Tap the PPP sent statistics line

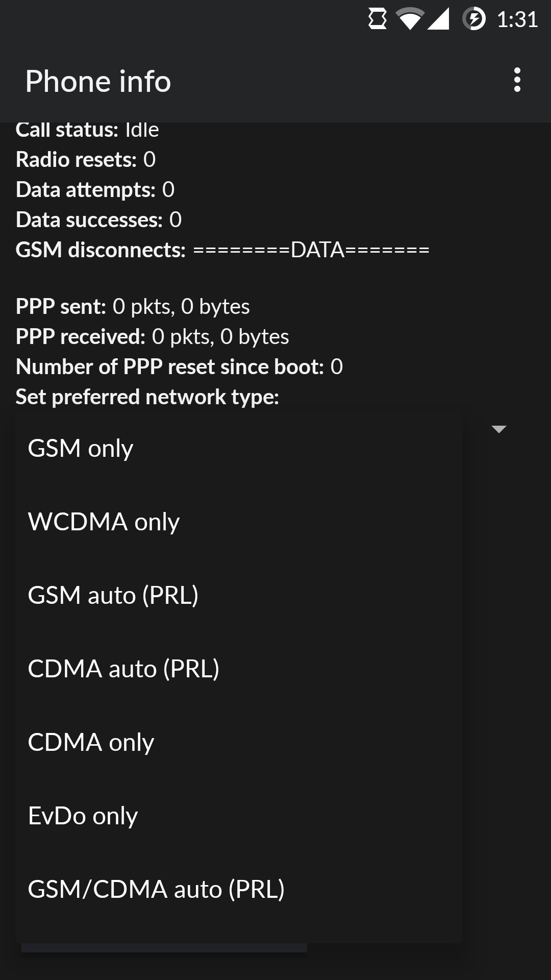(x=133, y=306)
